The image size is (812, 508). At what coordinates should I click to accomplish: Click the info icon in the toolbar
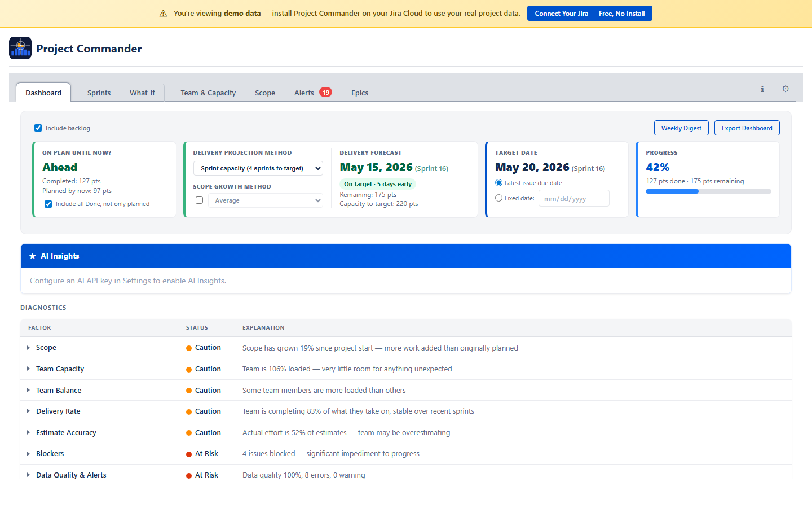[x=762, y=89]
